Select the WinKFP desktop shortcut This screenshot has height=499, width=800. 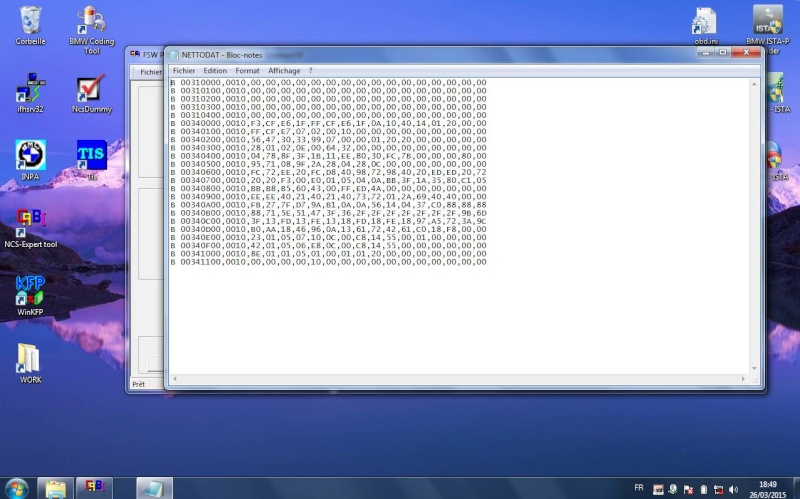30,295
